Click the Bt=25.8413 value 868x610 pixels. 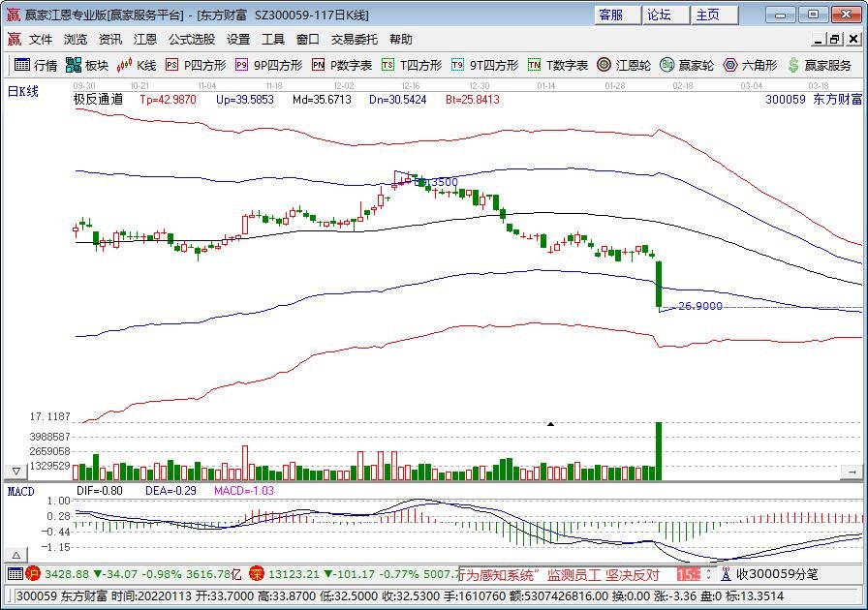472,100
